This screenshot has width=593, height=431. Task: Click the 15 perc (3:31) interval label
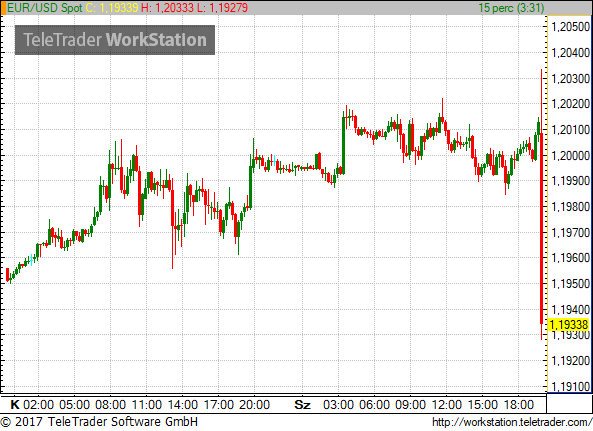511,8
